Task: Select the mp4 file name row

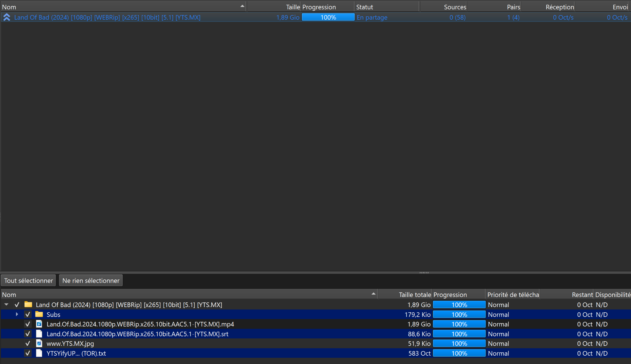Action: pos(140,324)
